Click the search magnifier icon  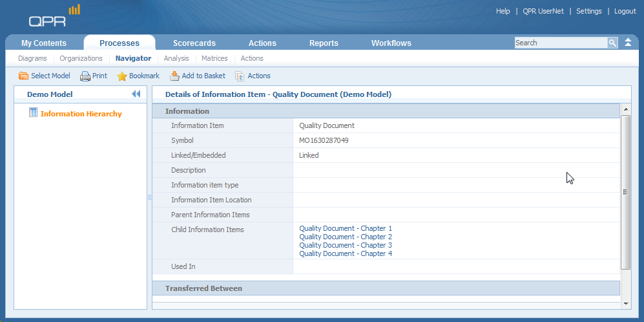[612, 43]
